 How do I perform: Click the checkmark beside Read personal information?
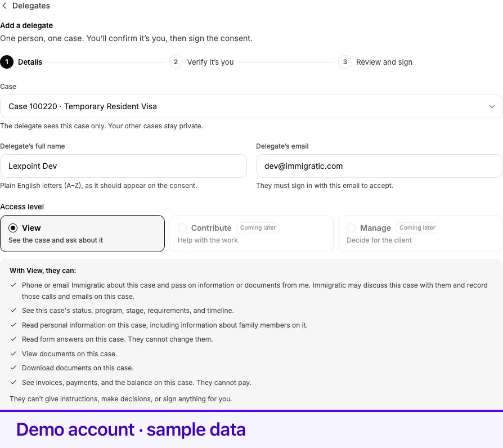[14, 324]
